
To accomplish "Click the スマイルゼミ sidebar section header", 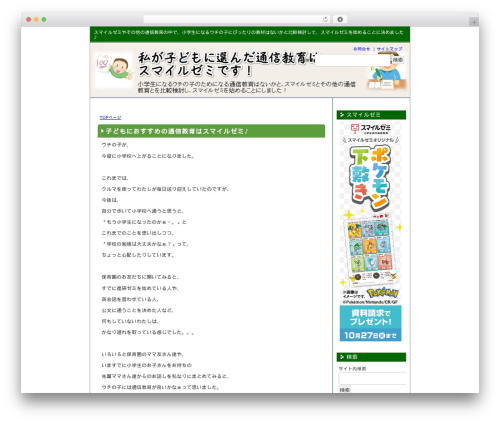I will click(371, 115).
